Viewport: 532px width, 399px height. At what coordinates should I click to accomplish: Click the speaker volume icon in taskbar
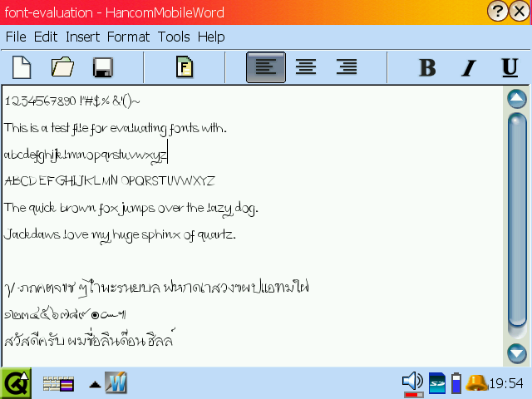click(x=412, y=382)
